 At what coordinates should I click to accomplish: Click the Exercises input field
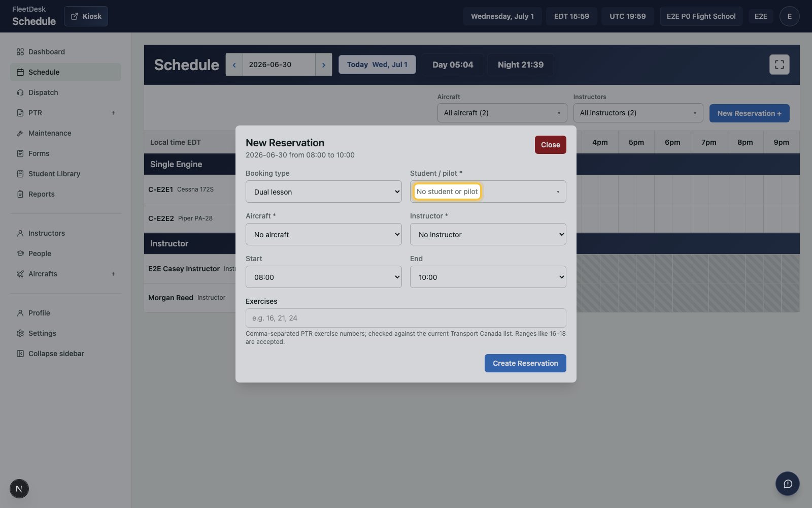click(406, 318)
